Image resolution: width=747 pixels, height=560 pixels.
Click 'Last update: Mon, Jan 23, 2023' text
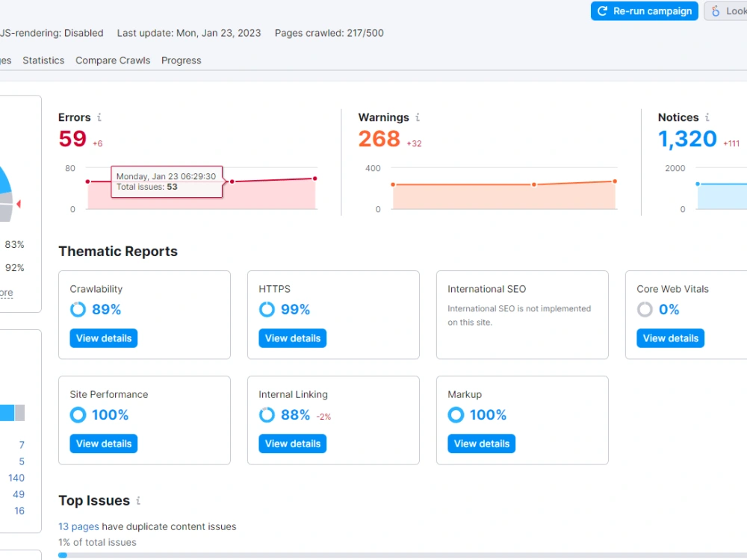[x=189, y=33]
